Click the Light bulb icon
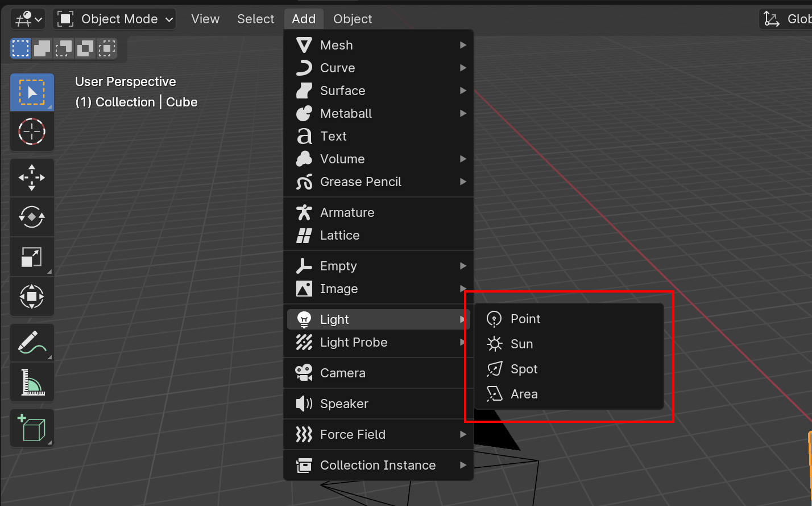Image resolution: width=812 pixels, height=506 pixels. [x=304, y=319]
